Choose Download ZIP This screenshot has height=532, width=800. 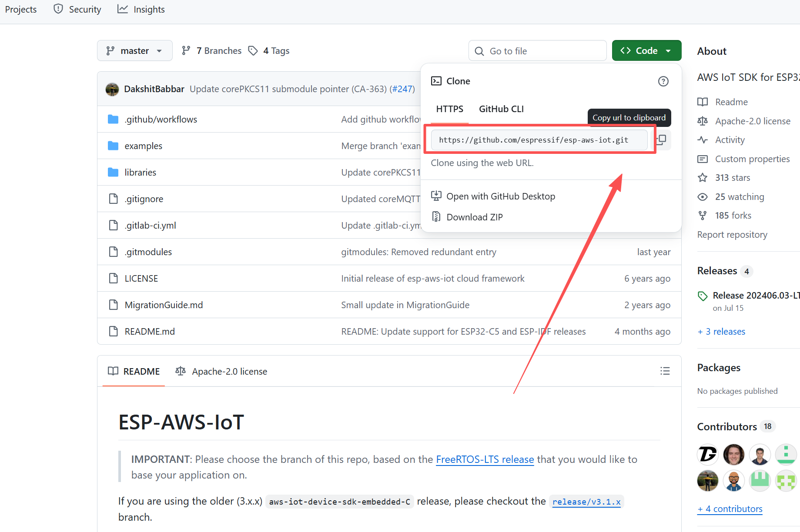tap(467, 217)
